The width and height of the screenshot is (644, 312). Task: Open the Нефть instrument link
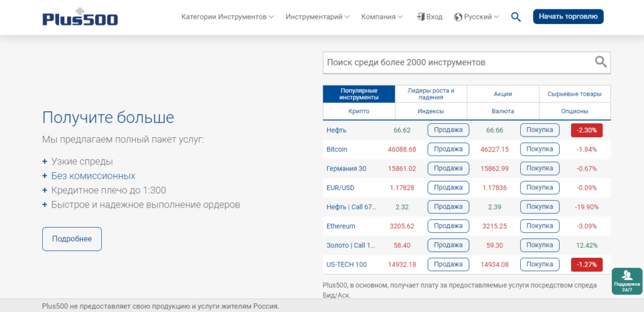pyautogui.click(x=336, y=130)
